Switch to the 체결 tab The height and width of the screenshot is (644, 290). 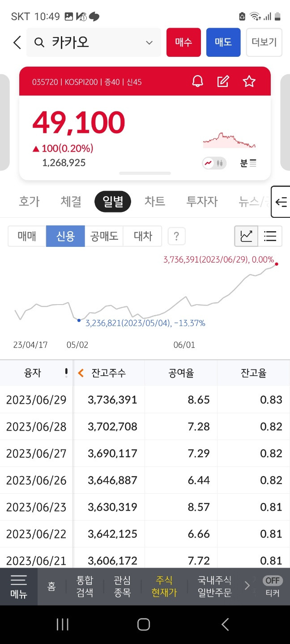[71, 202]
